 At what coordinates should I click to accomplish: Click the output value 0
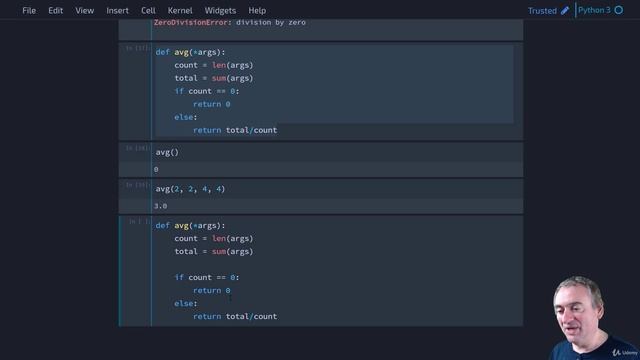(x=156, y=169)
